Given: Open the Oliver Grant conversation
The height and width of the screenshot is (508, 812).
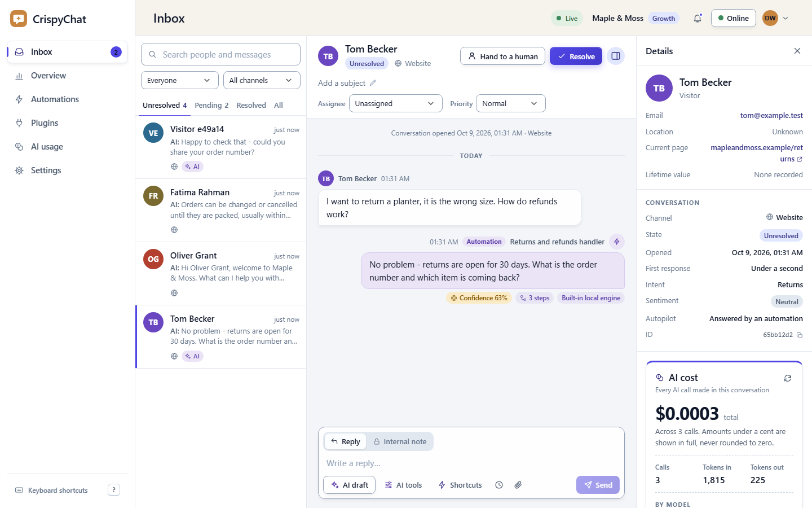Looking at the screenshot, I should 221,274.
